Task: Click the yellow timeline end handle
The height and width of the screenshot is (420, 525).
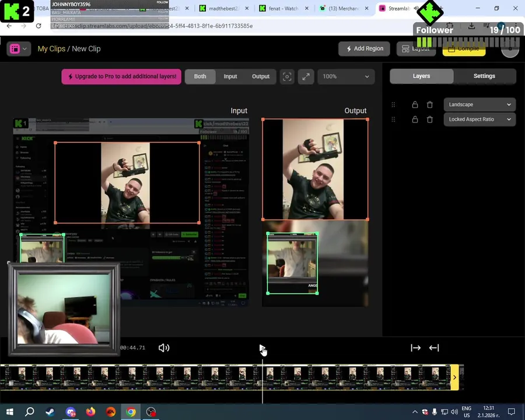Action: point(454,377)
